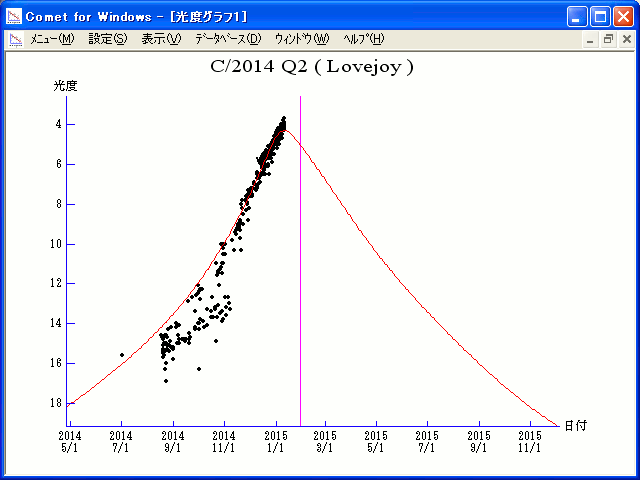This screenshot has height=480, width=640.
Task: Restore down the inner graph child window
Action: pyautogui.click(x=608, y=39)
